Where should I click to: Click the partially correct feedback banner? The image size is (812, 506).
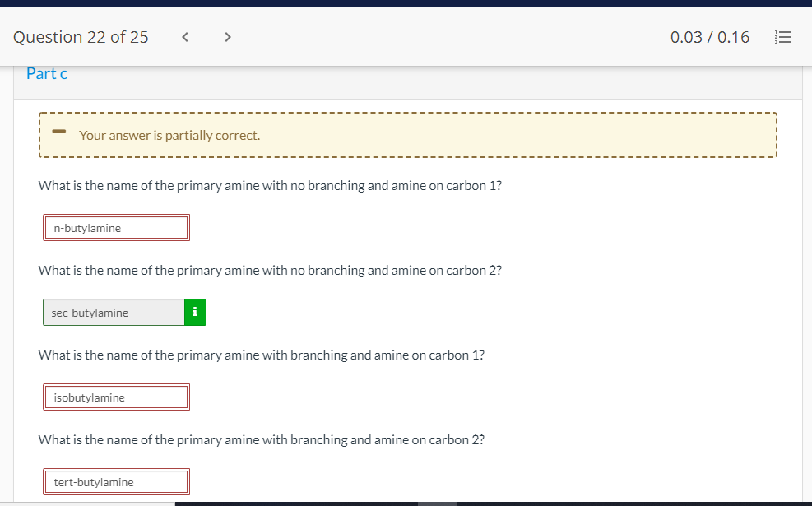click(x=407, y=134)
